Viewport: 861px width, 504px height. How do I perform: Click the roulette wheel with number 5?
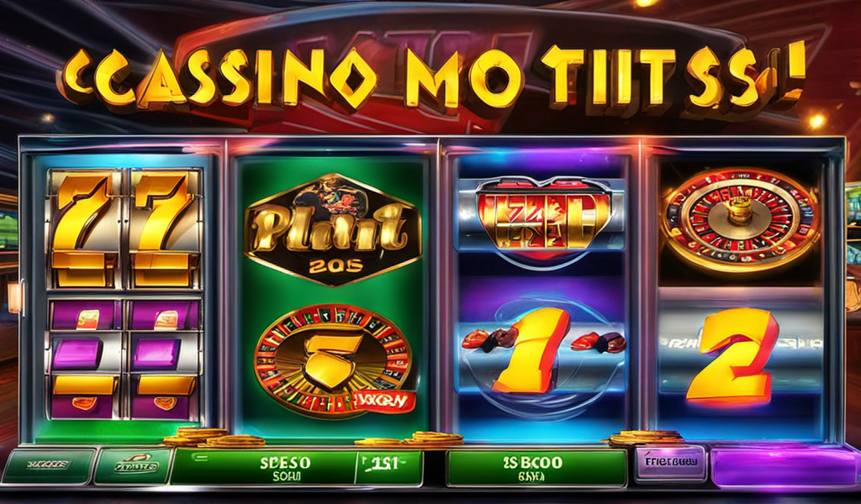pyautogui.click(x=332, y=361)
